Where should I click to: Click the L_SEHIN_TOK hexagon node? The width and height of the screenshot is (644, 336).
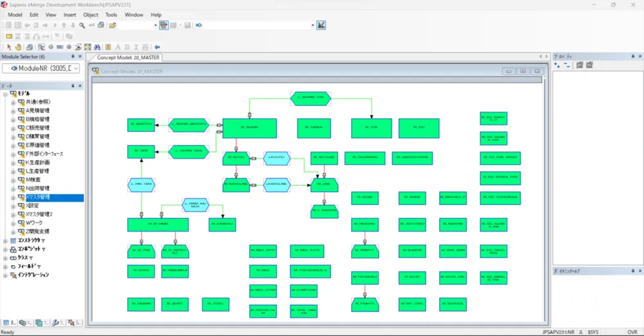pos(311,98)
